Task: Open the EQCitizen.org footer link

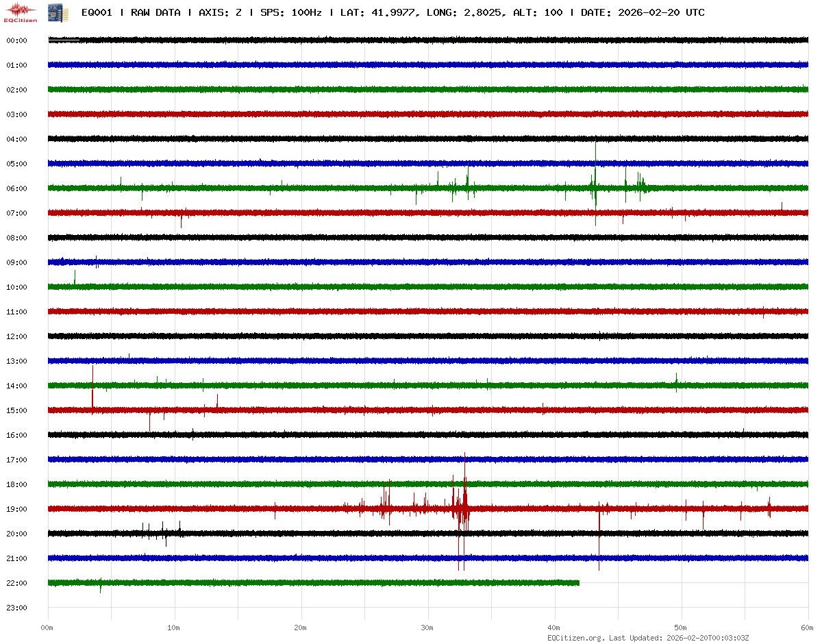Action: coord(576,638)
